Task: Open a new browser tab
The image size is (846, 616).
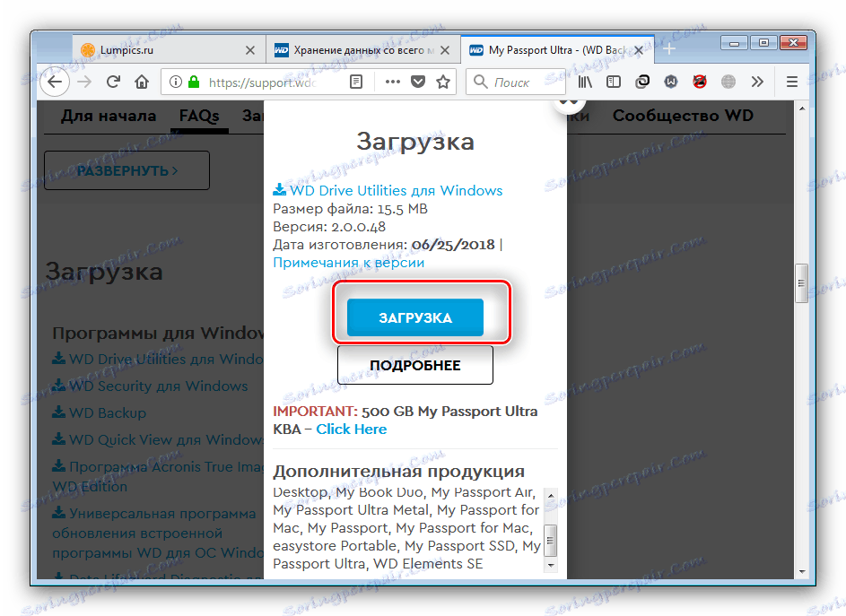Action: pyautogui.click(x=669, y=49)
